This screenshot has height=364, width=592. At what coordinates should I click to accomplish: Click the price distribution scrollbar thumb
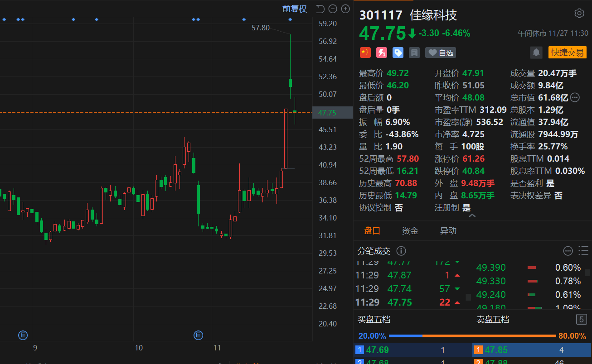pyautogui.click(x=588, y=273)
